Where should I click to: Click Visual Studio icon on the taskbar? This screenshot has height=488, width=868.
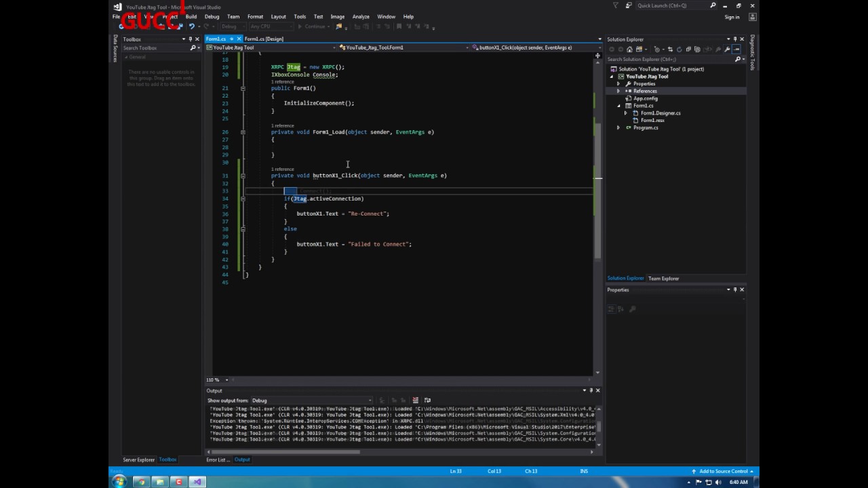(x=197, y=482)
